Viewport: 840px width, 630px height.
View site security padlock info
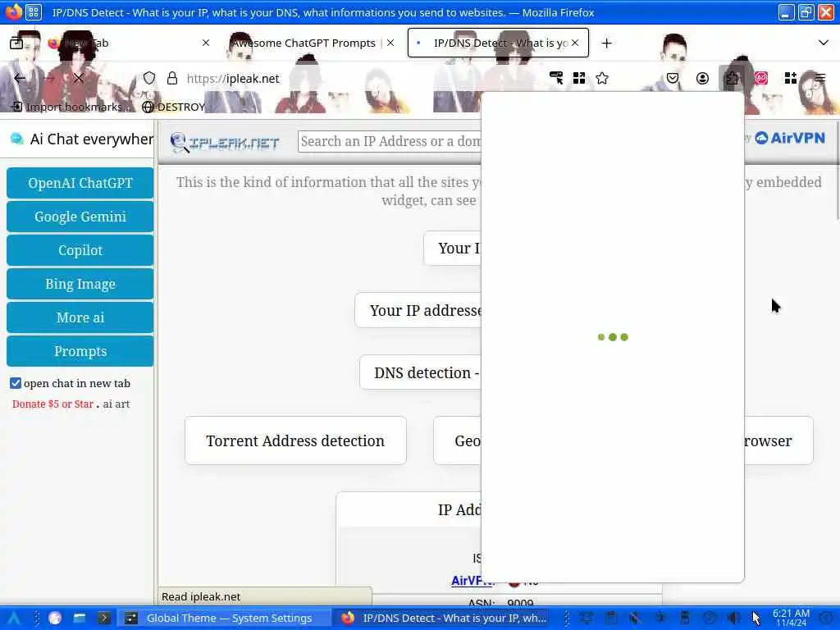172,78
